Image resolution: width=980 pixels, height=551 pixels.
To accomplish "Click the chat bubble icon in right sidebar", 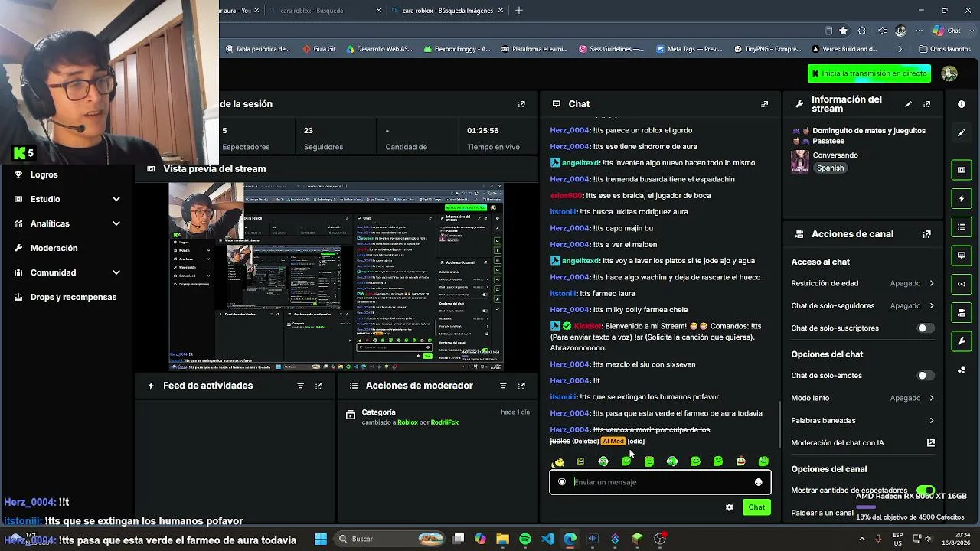I will (962, 256).
